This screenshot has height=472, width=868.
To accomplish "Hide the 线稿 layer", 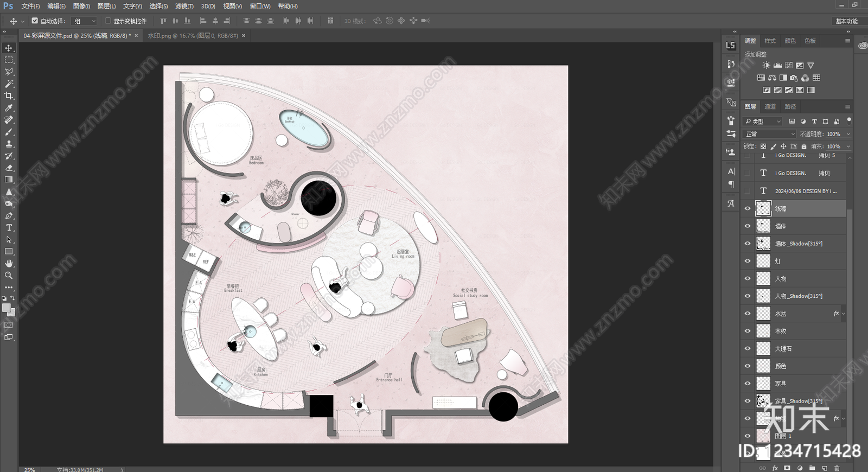I will click(748, 208).
